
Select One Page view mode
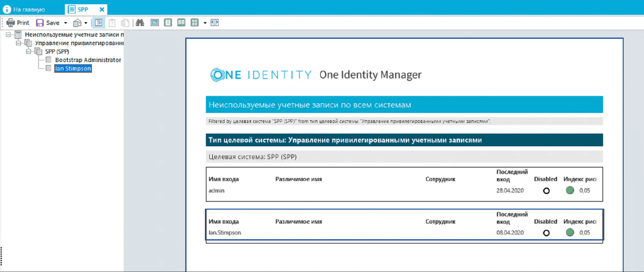click(x=168, y=23)
